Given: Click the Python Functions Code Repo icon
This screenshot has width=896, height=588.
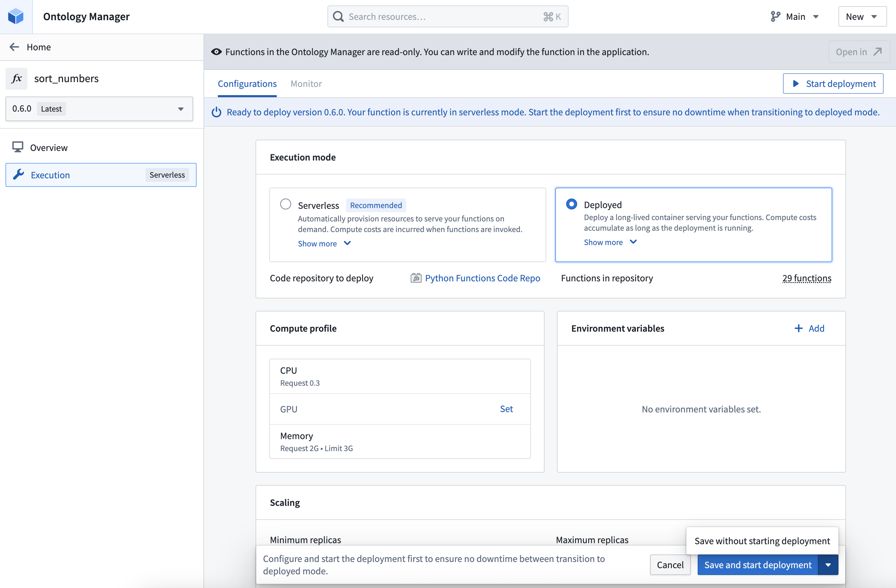Looking at the screenshot, I should (416, 278).
